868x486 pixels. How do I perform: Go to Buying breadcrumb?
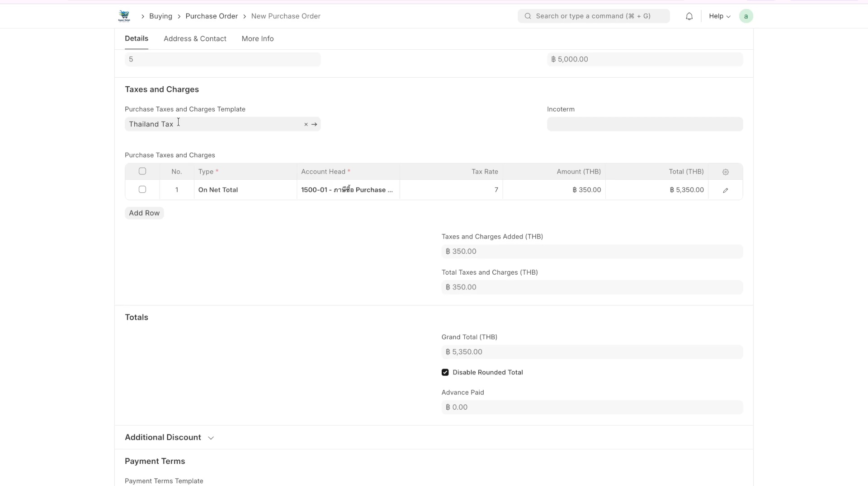coord(160,16)
